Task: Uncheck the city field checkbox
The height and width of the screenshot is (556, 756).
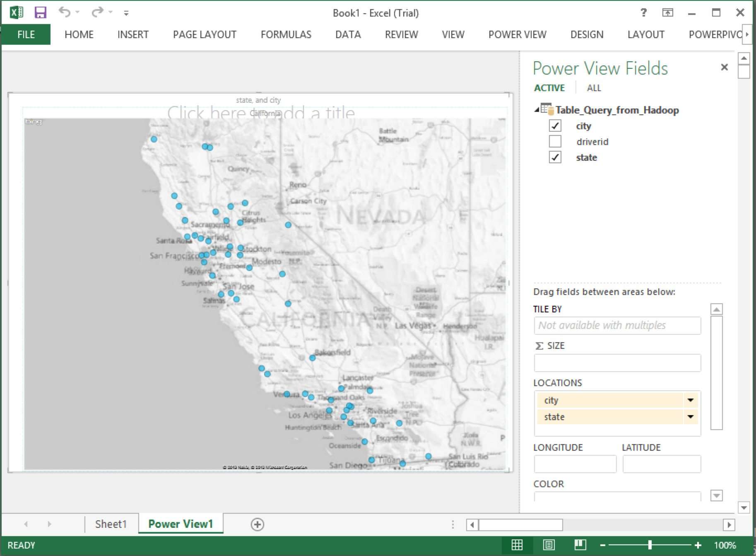Action: (555, 126)
